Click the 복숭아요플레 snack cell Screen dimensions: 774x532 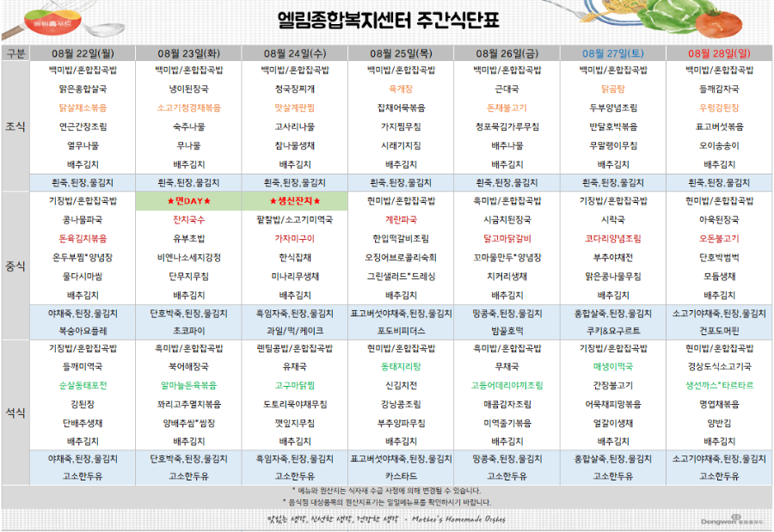83,331
